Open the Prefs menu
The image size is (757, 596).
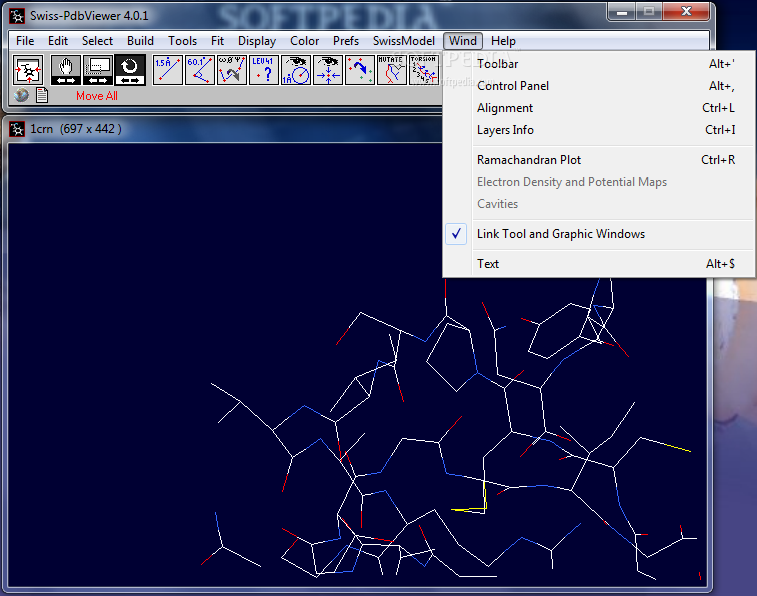(346, 41)
